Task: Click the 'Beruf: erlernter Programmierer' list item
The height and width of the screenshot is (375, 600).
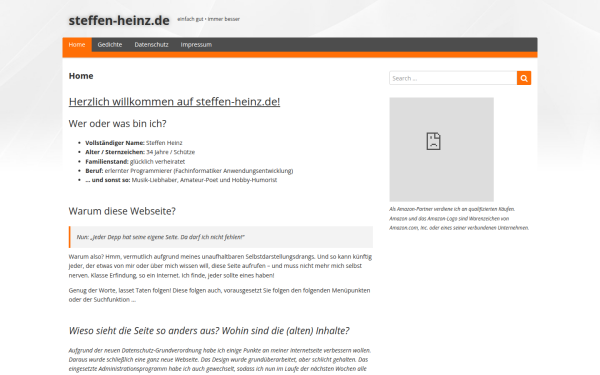Action: [x=189, y=171]
